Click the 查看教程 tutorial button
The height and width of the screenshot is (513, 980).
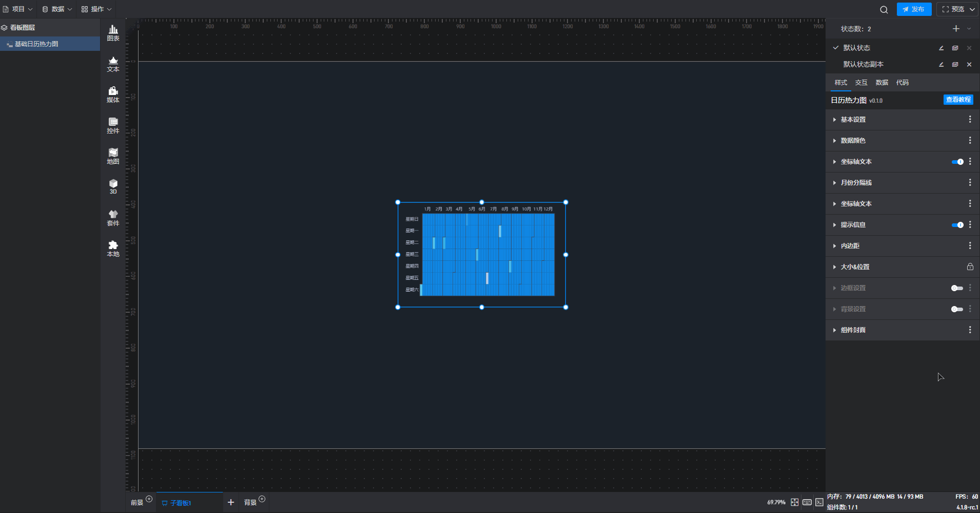pyautogui.click(x=958, y=100)
